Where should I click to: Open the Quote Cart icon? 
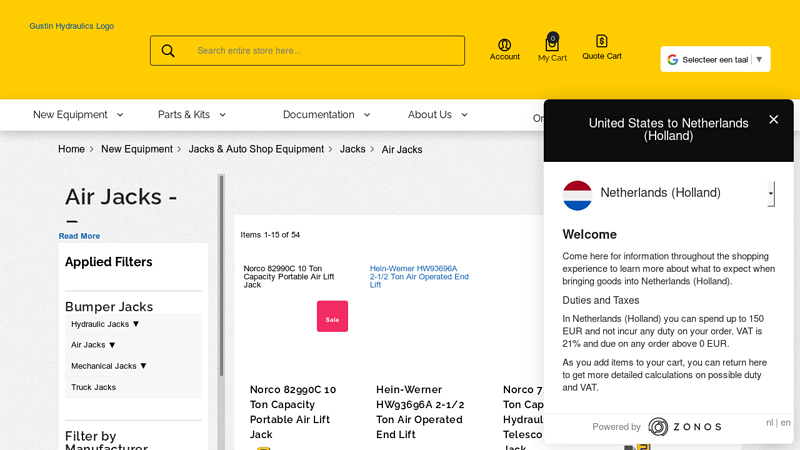tap(602, 42)
